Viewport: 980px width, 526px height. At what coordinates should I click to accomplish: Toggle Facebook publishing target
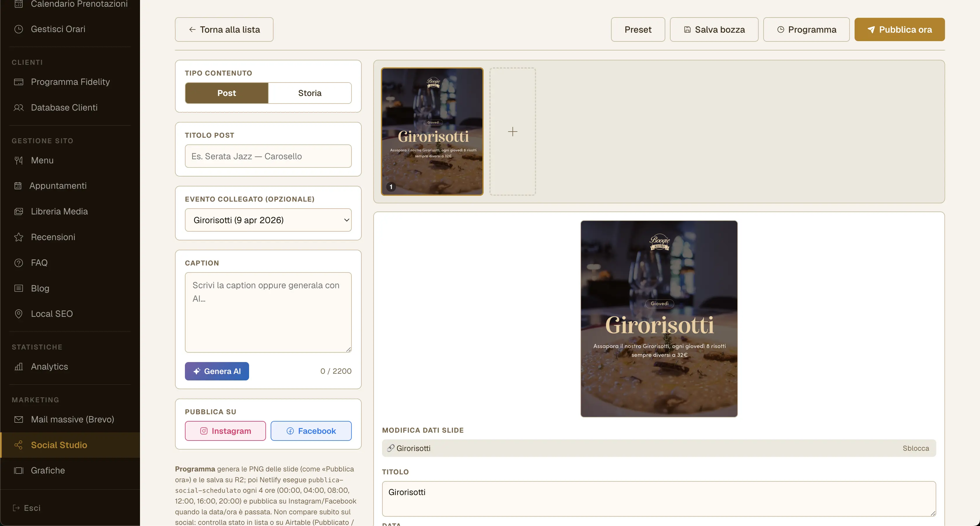coord(311,431)
